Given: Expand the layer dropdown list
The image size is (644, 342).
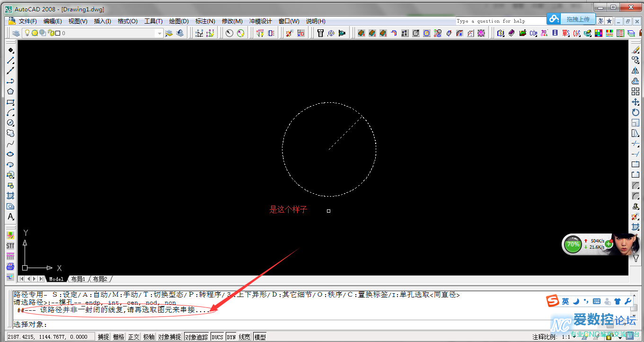Looking at the screenshot, I should coord(159,33).
